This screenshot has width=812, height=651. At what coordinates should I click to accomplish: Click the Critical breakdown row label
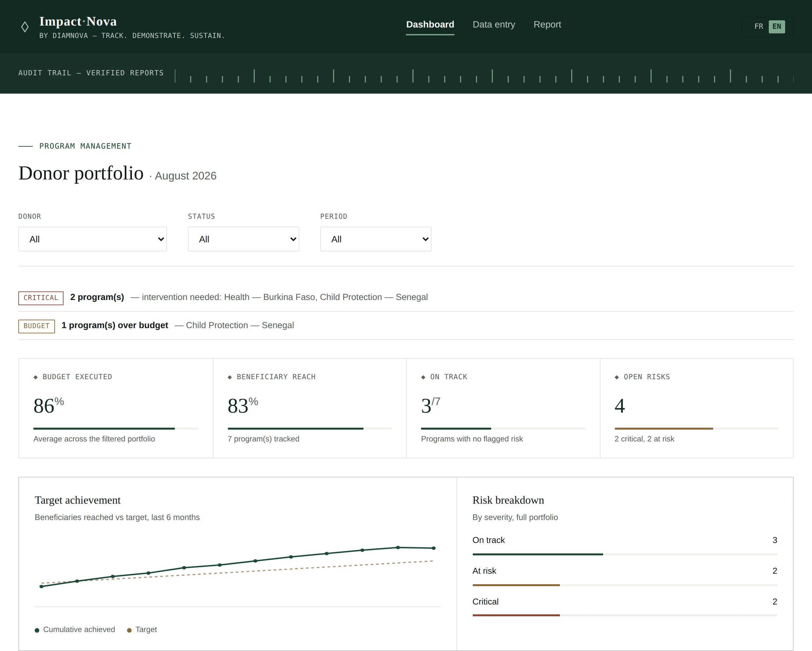pyautogui.click(x=486, y=602)
